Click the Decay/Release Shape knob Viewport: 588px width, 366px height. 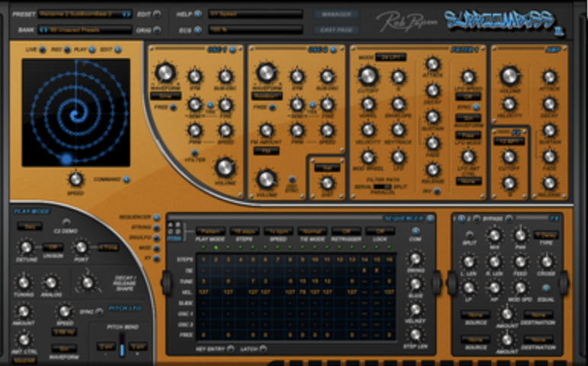tap(88, 282)
